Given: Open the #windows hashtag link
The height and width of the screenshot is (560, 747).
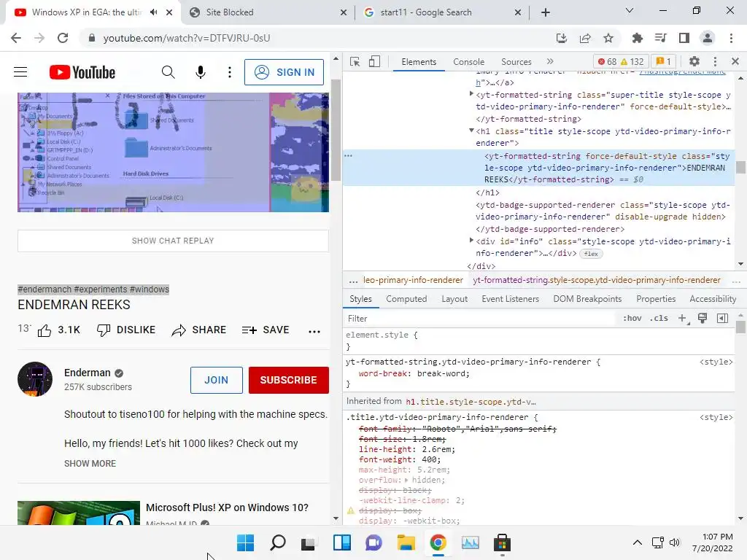Looking at the screenshot, I should click(150, 289).
